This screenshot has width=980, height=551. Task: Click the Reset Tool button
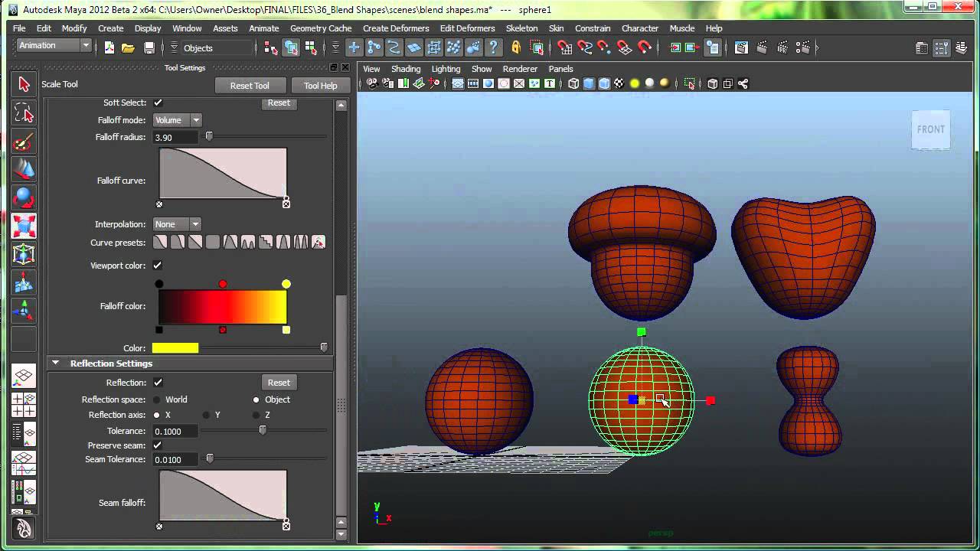click(x=250, y=86)
